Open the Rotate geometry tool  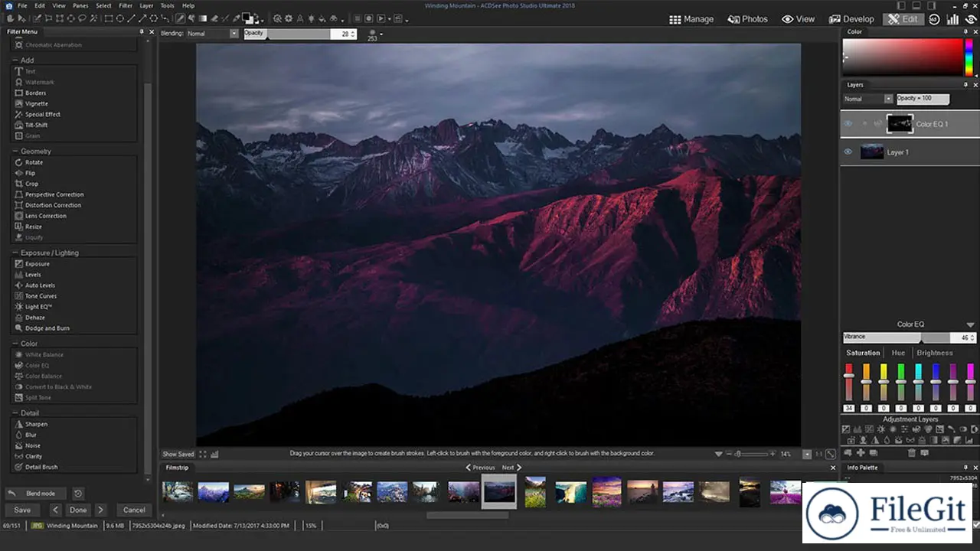[34, 162]
